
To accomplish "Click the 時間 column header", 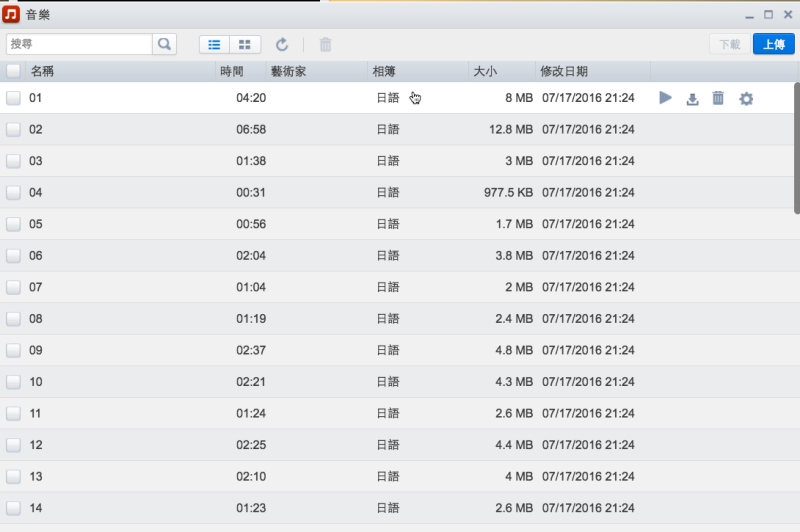I will (231, 71).
